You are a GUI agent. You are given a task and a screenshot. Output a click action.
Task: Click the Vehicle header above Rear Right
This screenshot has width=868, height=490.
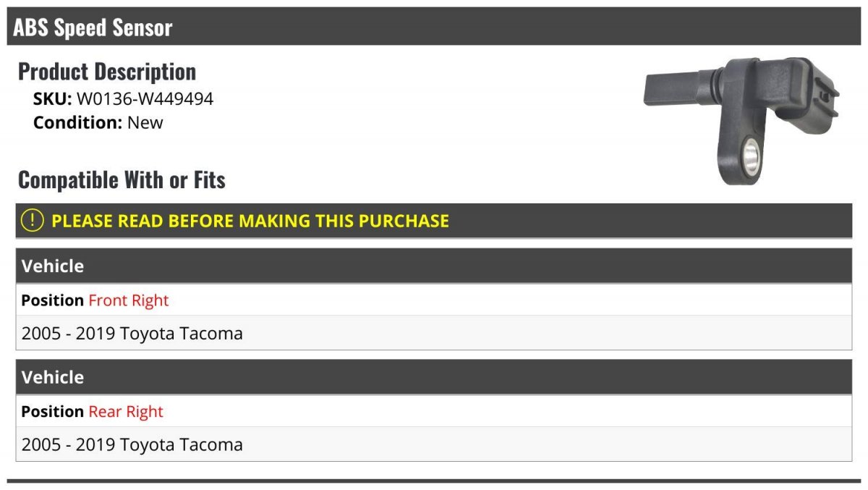click(53, 378)
